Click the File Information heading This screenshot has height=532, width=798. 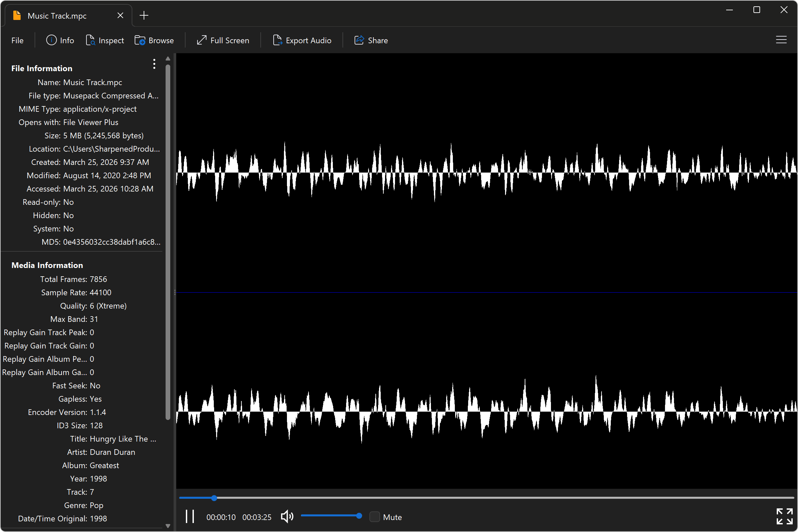click(42, 68)
